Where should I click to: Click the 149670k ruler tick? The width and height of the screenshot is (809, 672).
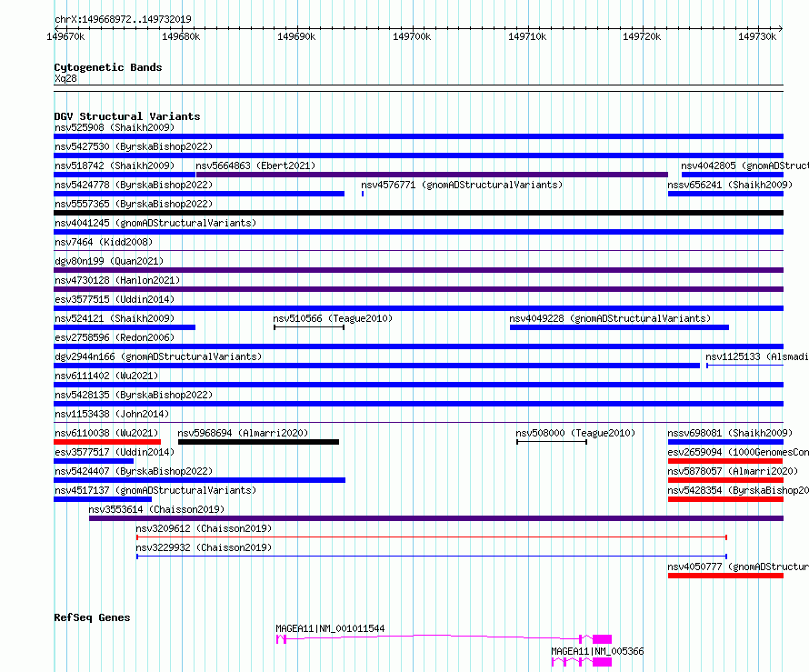pos(65,36)
